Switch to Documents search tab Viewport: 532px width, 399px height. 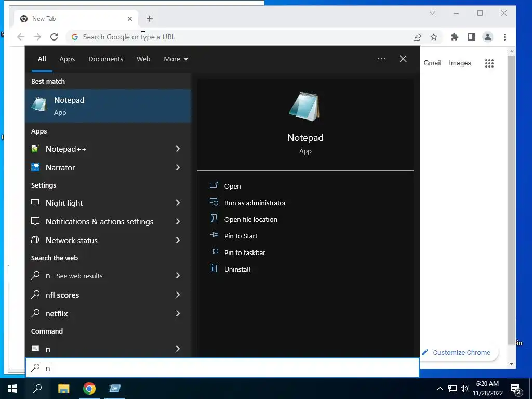click(x=105, y=59)
